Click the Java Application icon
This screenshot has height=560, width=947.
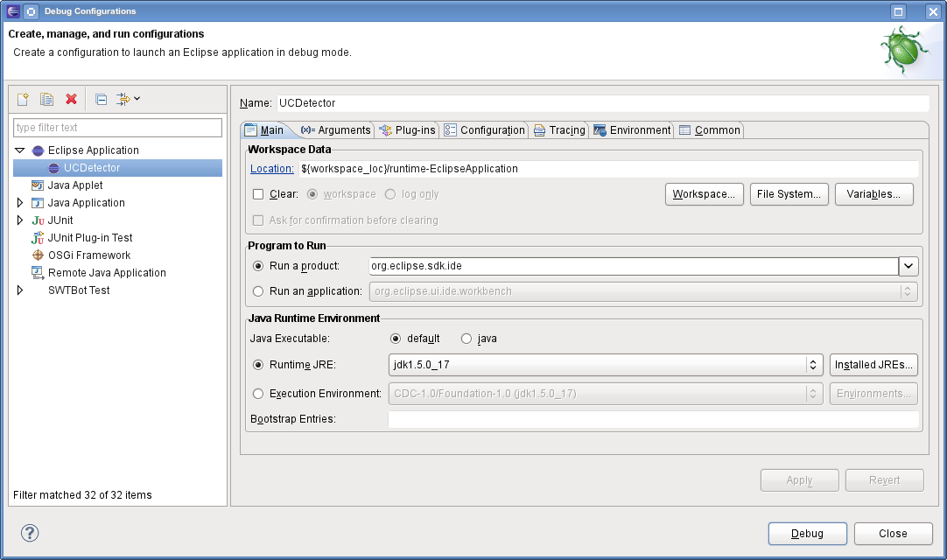[38, 203]
